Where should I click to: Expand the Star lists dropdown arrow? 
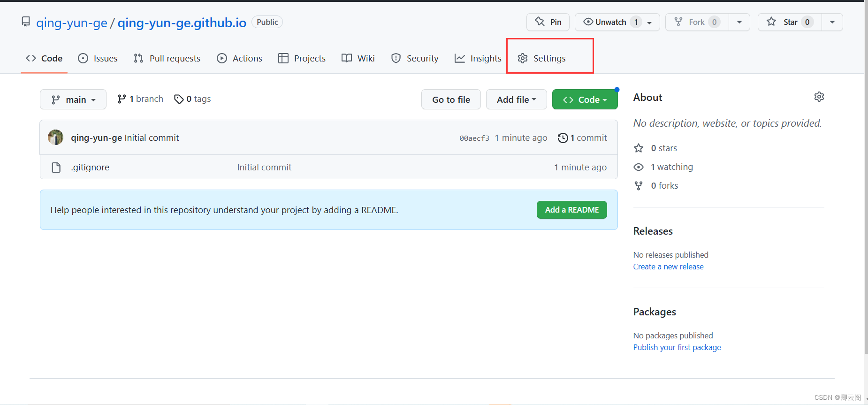pos(832,22)
